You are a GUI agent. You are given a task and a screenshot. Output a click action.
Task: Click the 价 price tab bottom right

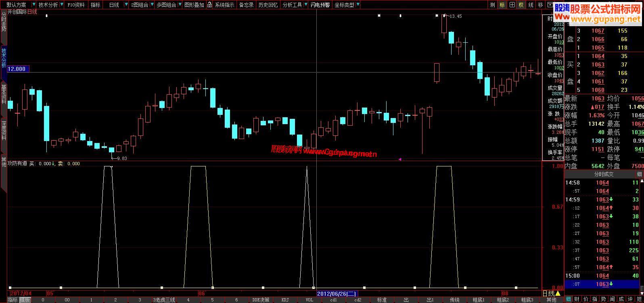(586, 299)
